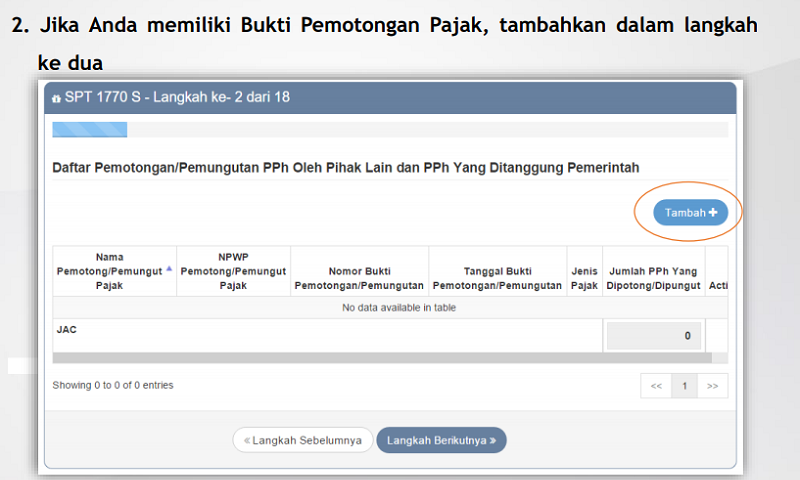Go to first page with << icon
The height and width of the screenshot is (480, 800).
coord(656,385)
